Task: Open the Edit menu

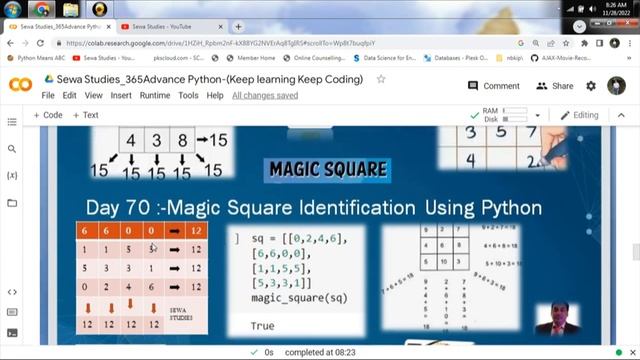Action: pyautogui.click(x=69, y=96)
